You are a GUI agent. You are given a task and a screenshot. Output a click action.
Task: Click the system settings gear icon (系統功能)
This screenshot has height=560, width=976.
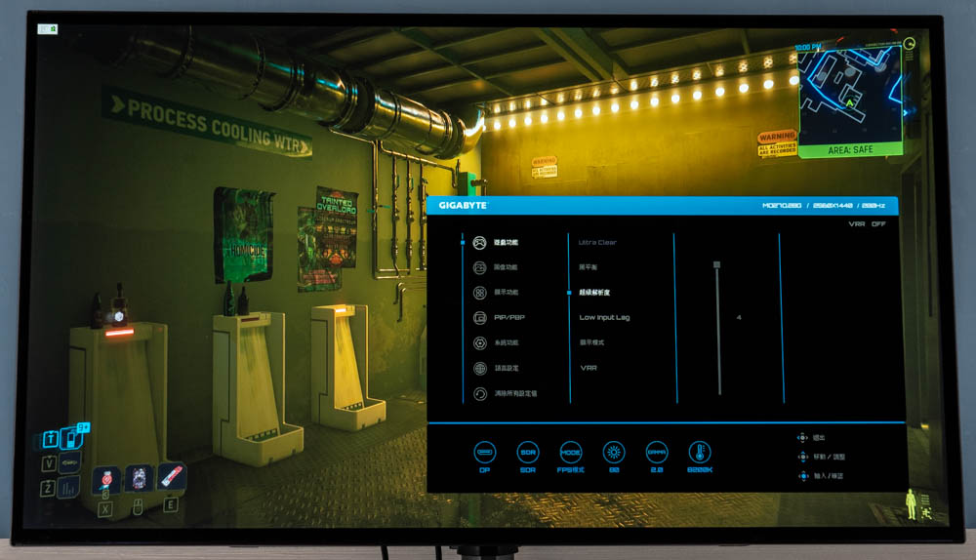[x=479, y=343]
